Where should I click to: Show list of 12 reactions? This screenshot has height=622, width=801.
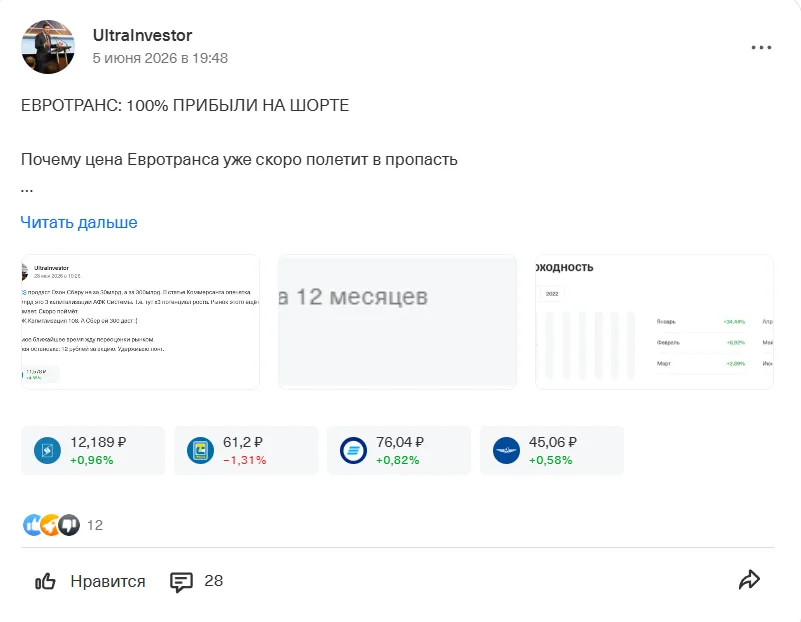(x=95, y=525)
